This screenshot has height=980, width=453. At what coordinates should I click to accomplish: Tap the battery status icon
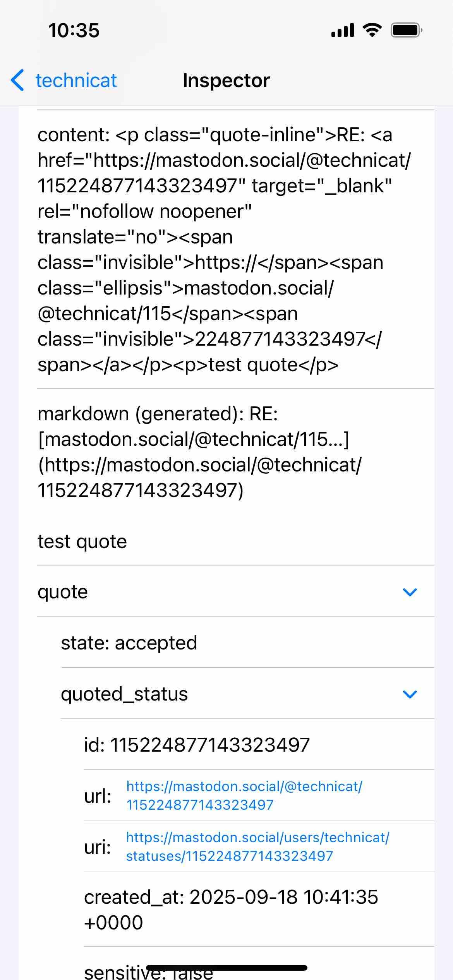coord(406,30)
